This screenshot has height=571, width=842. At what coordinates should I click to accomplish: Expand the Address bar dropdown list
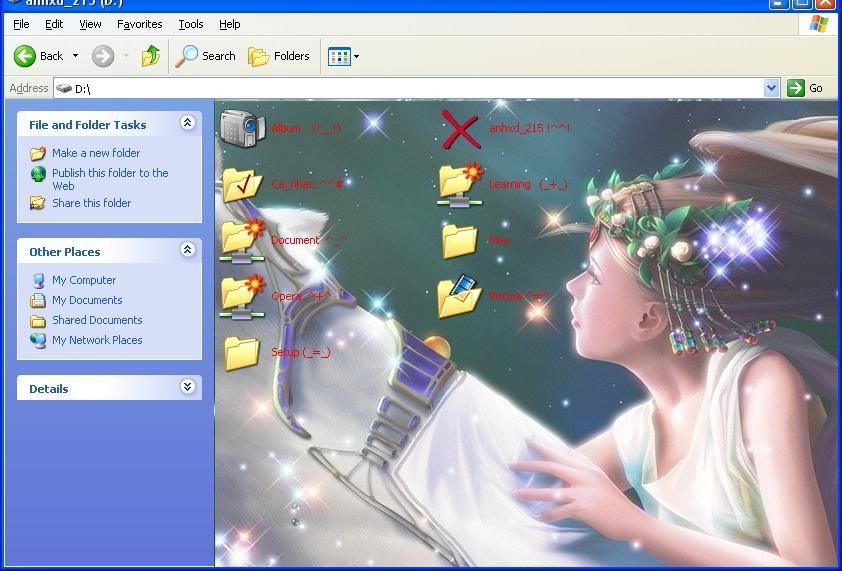[771, 88]
